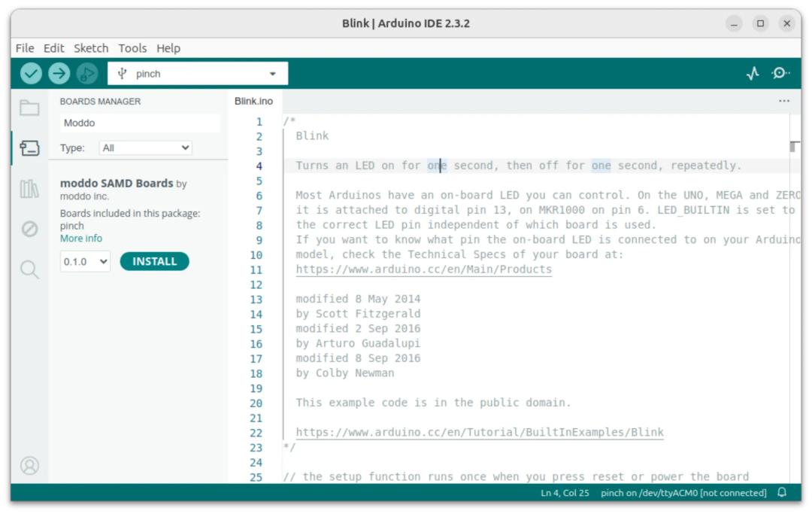
Task: Click the Upload arrow button
Action: (x=59, y=74)
